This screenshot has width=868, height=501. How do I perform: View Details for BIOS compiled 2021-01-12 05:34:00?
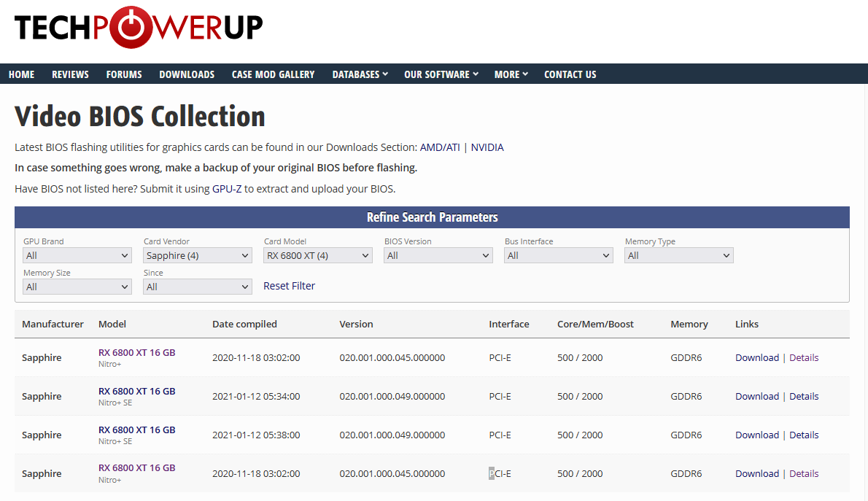pos(804,397)
